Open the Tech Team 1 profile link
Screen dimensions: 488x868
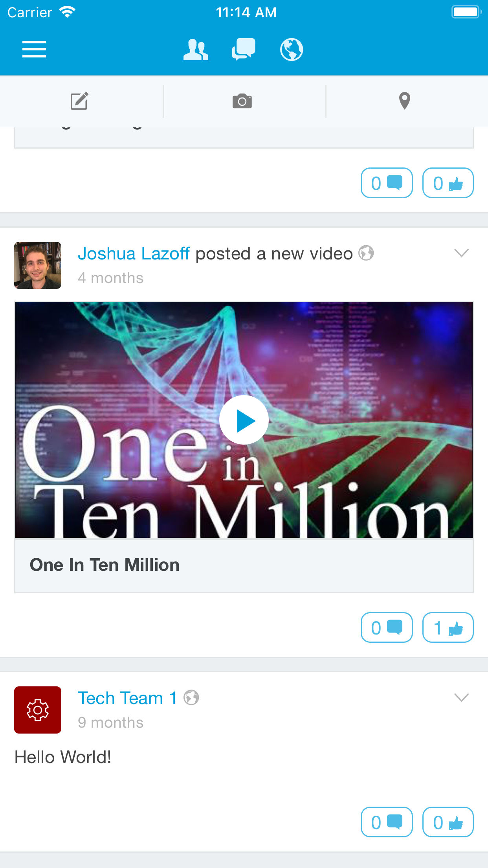pos(127,698)
